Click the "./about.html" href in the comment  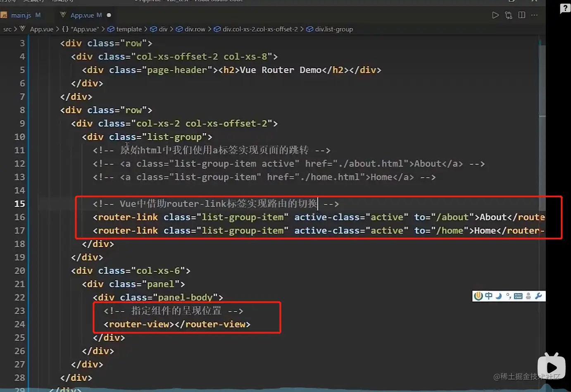click(371, 164)
